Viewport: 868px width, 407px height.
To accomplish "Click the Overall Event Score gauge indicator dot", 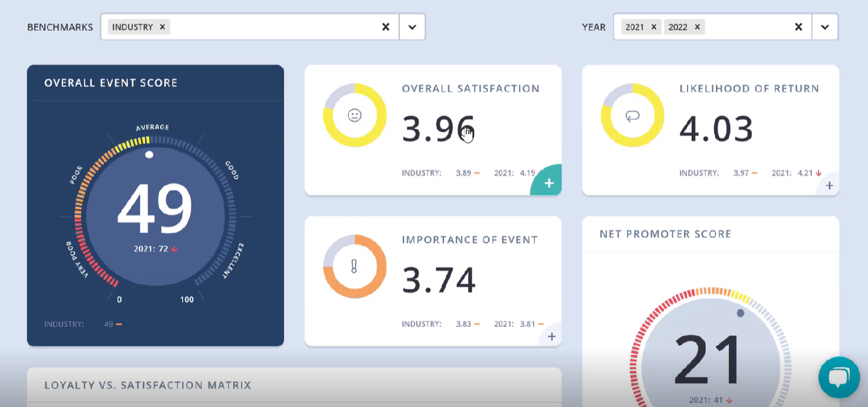I will click(x=149, y=155).
